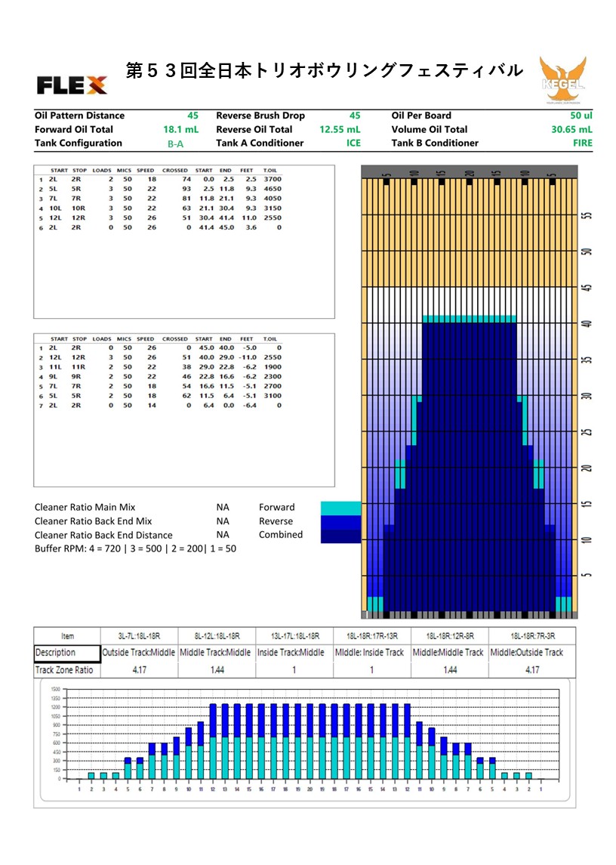
Task: Click the Kegel eagle logo
Action: click(x=562, y=79)
